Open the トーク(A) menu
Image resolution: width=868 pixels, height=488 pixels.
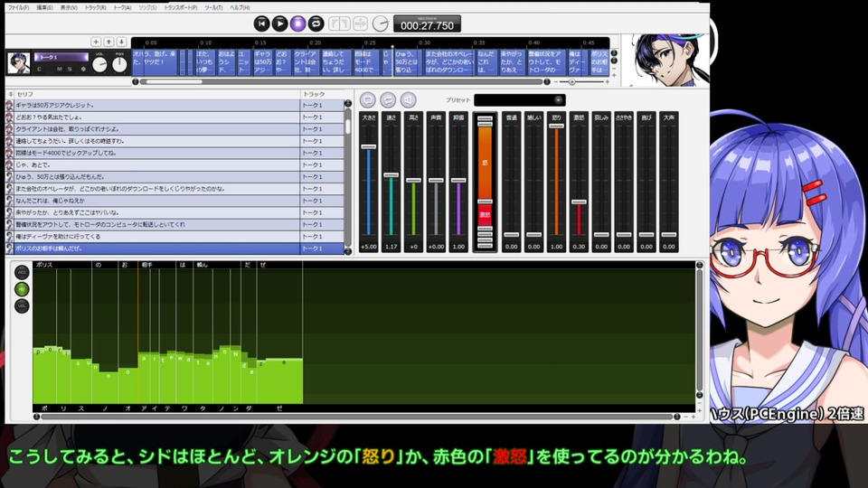(x=122, y=8)
